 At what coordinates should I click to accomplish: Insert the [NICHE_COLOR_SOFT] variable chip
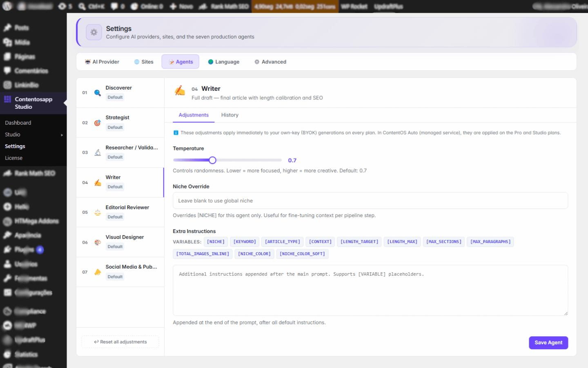[x=303, y=254]
